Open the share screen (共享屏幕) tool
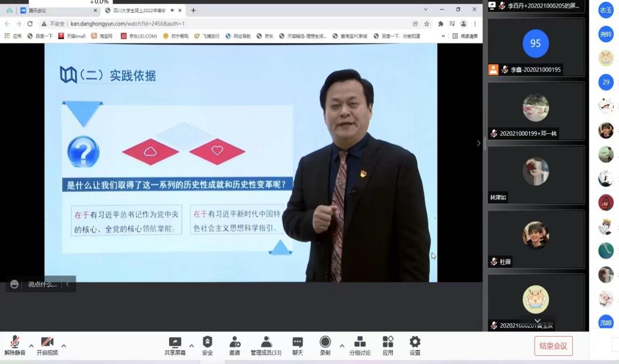 [175, 344]
